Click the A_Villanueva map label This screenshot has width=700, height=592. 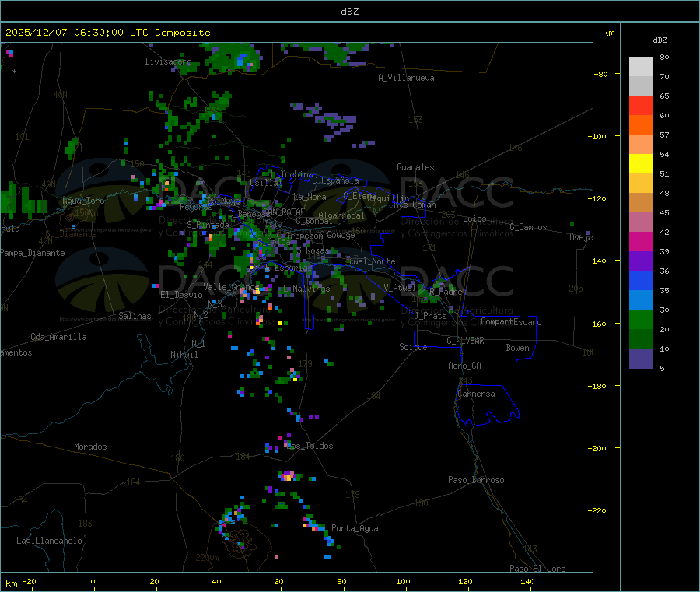pos(406,78)
